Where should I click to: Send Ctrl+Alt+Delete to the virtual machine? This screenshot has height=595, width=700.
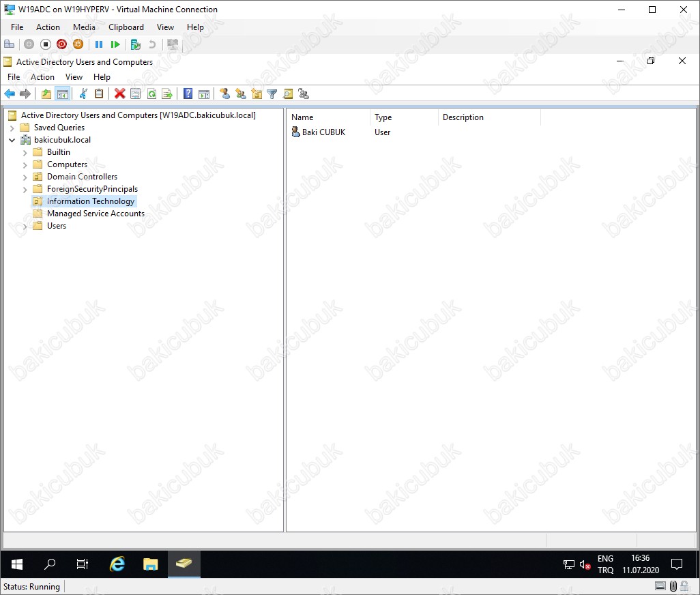[9, 44]
